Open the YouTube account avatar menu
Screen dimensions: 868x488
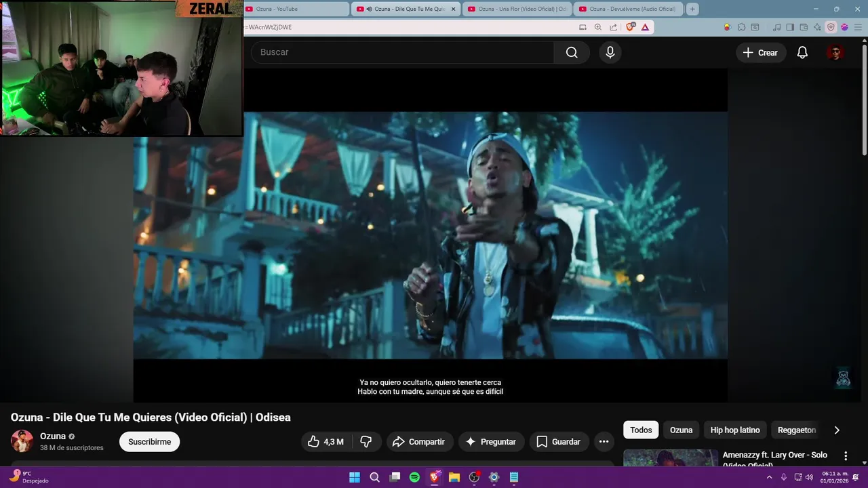click(835, 52)
